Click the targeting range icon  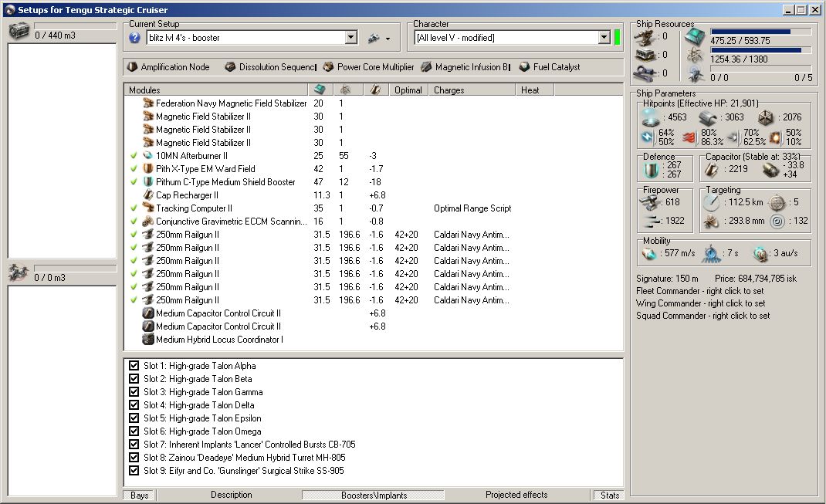(711, 202)
